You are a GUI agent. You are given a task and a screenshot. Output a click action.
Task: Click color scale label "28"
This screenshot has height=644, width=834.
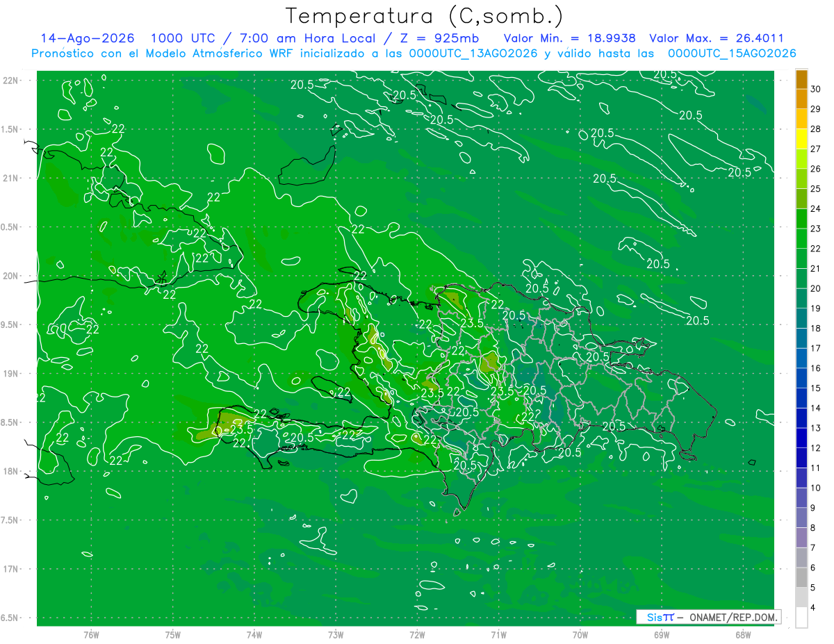click(x=816, y=129)
